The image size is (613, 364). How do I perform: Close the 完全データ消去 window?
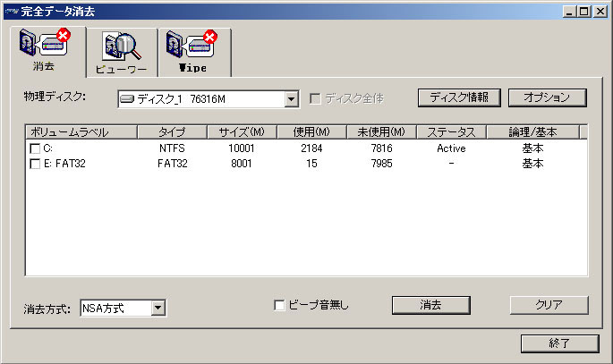click(x=600, y=12)
